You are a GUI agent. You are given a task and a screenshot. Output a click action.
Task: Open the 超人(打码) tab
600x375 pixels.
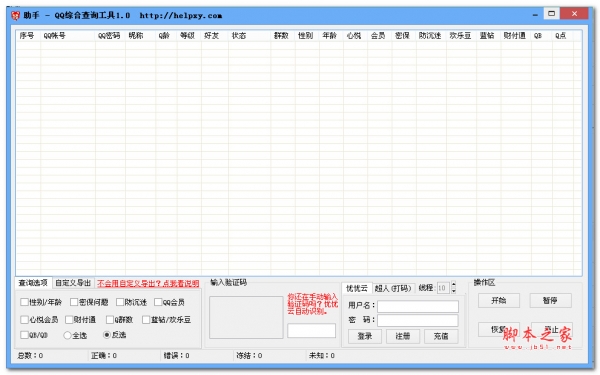[393, 288]
